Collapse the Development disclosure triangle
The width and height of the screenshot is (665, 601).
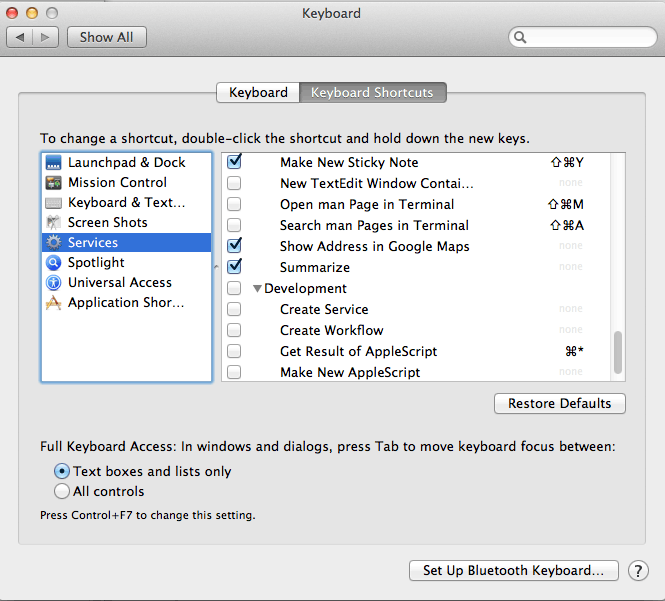click(x=257, y=288)
